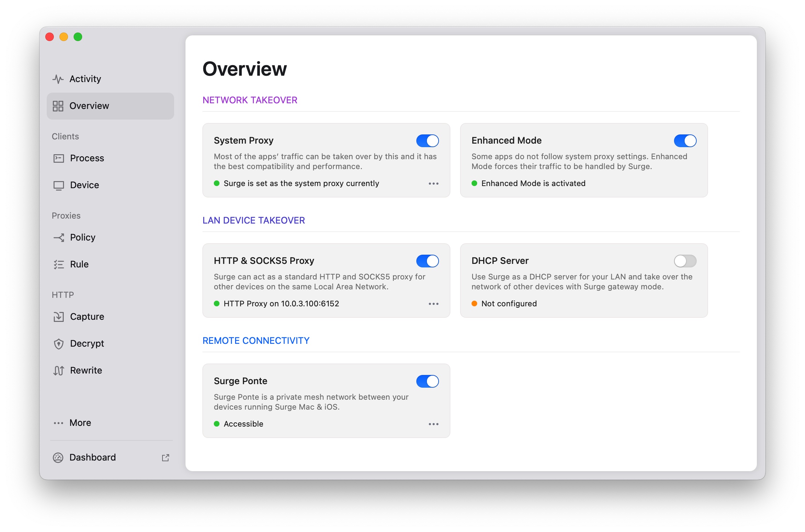This screenshot has width=805, height=532.
Task: Click the Rule checklist icon
Action: [x=58, y=264]
